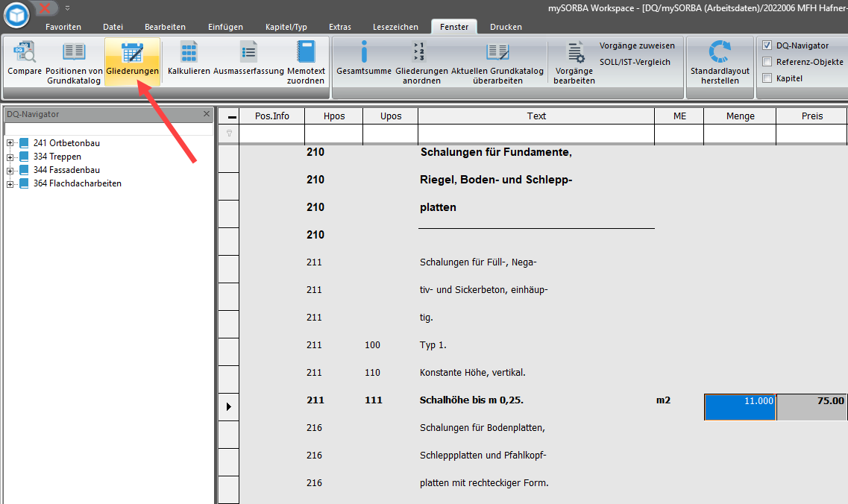The image size is (848, 504).
Task: Sort by the Hpos column header
Action: 334,116
